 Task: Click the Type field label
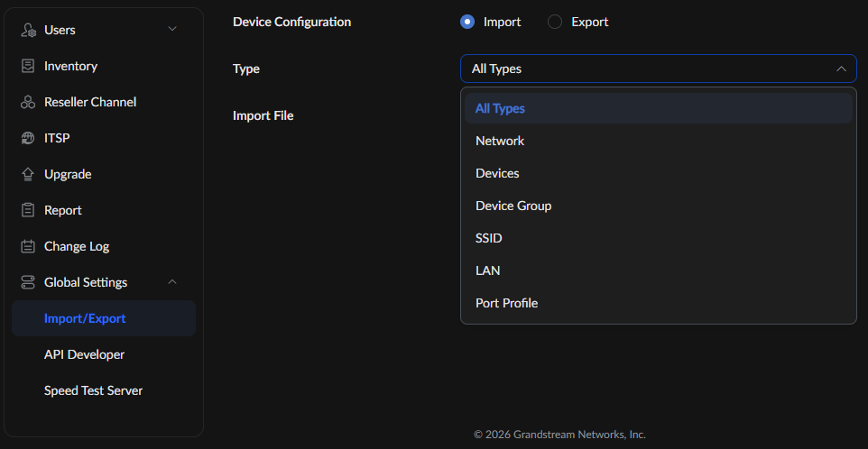(x=246, y=69)
